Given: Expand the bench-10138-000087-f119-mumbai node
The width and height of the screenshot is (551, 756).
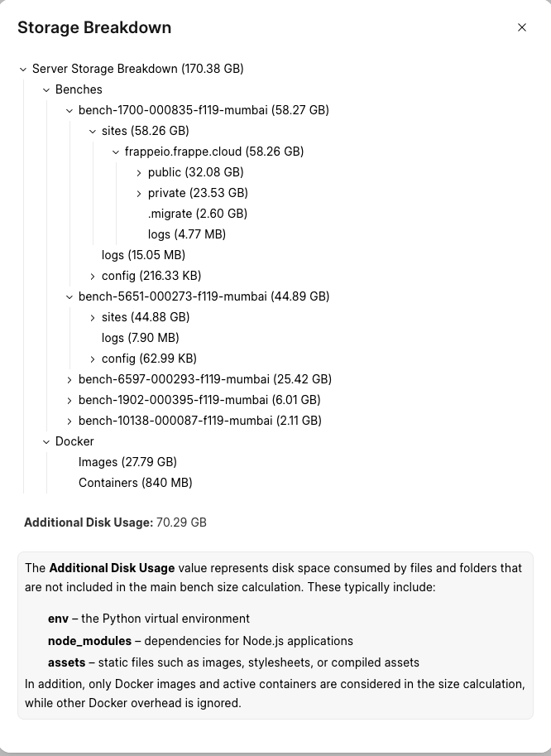Looking at the screenshot, I should (x=69, y=421).
